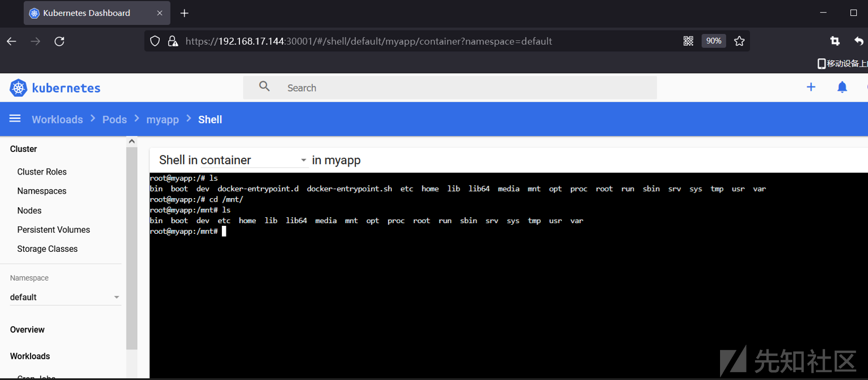Image resolution: width=868 pixels, height=380 pixels.
Task: Click the address bar URL
Action: [369, 41]
